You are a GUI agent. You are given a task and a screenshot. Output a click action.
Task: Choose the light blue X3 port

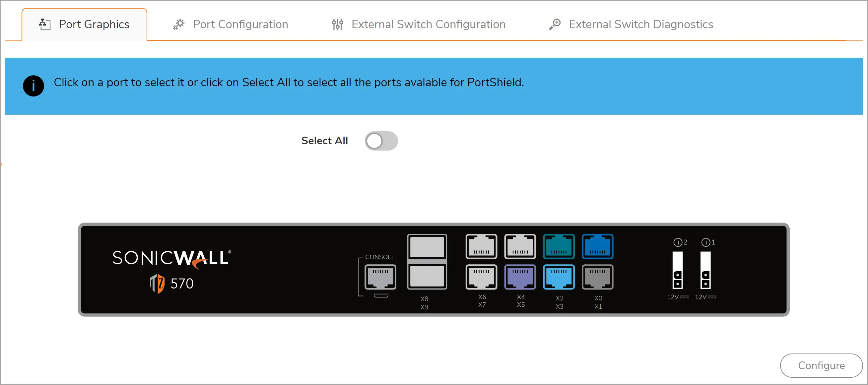point(559,277)
